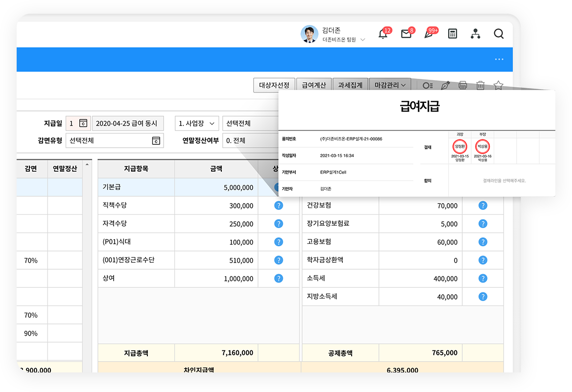Click the 7,160,000 total payment value
572x392 pixels.
[x=237, y=353]
